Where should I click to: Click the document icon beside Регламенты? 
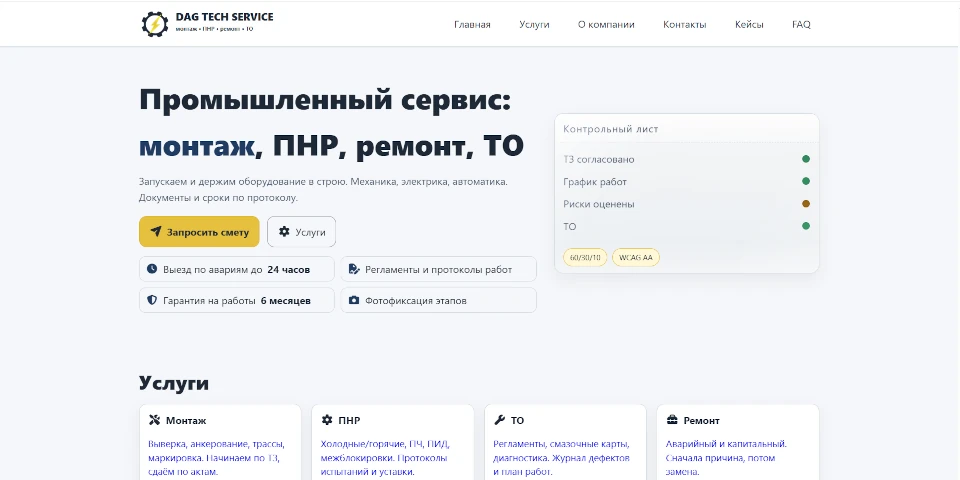coord(353,269)
